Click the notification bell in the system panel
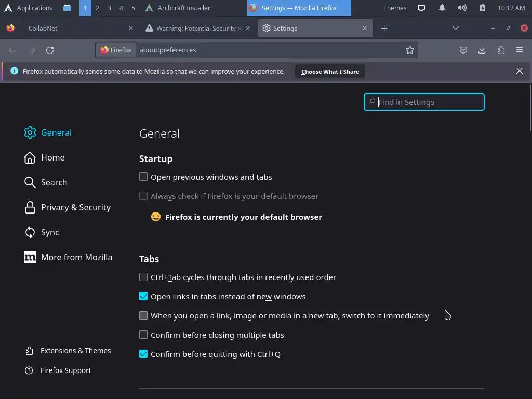Screen dimensions: 532x399 coord(442,8)
